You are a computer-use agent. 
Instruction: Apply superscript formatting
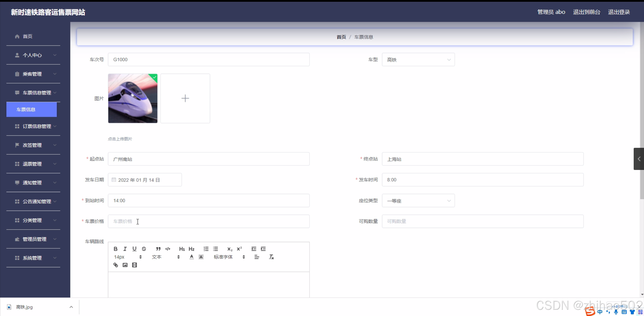pyautogui.click(x=239, y=249)
